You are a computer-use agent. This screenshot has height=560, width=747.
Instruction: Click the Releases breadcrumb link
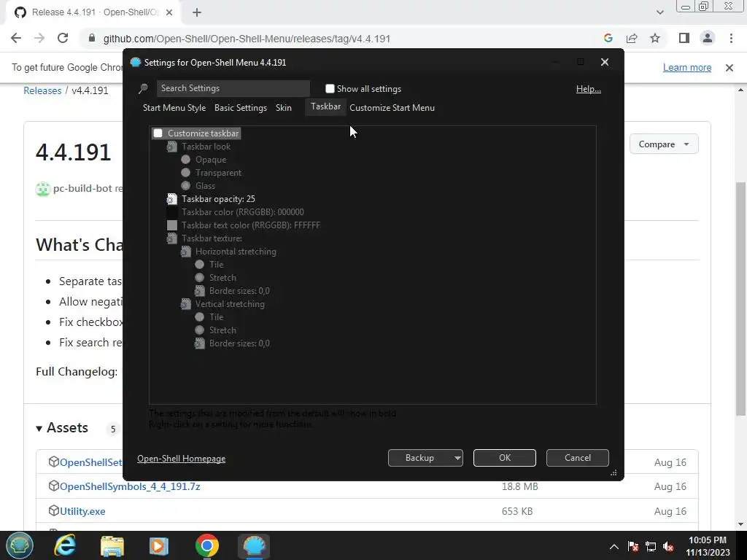coord(42,90)
